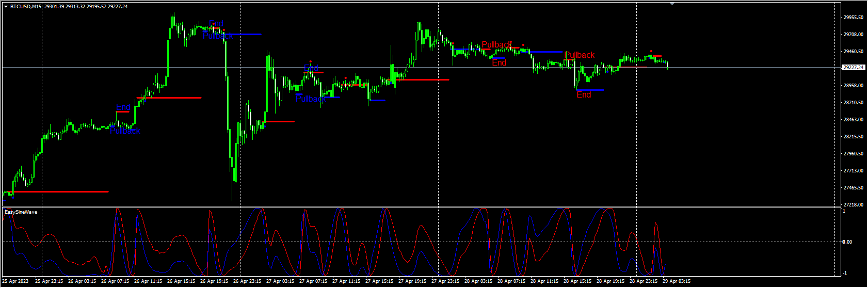Select the EasySineWave indicator label
This screenshot has height=288, width=868.
click(21, 212)
